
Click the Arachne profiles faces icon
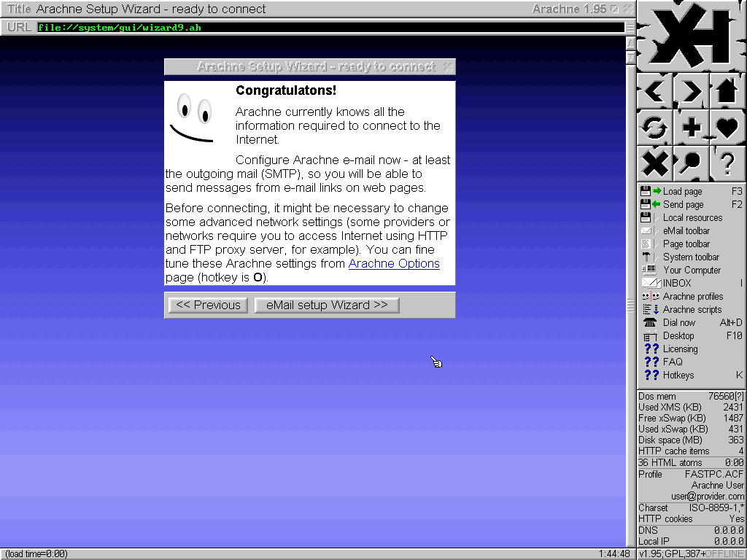pyautogui.click(x=651, y=296)
